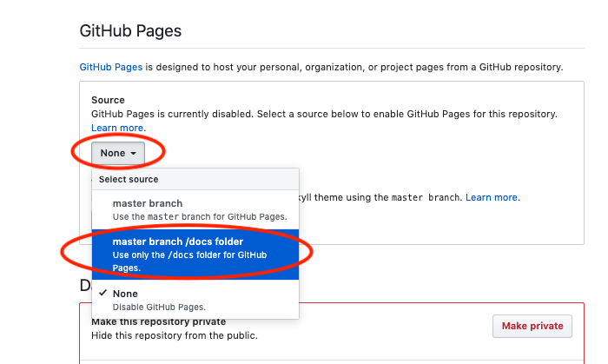Click the Source label text

(x=108, y=100)
